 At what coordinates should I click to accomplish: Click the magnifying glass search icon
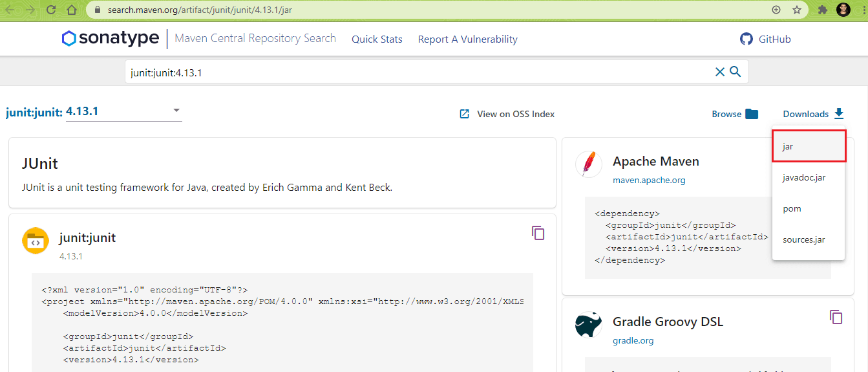coord(735,72)
